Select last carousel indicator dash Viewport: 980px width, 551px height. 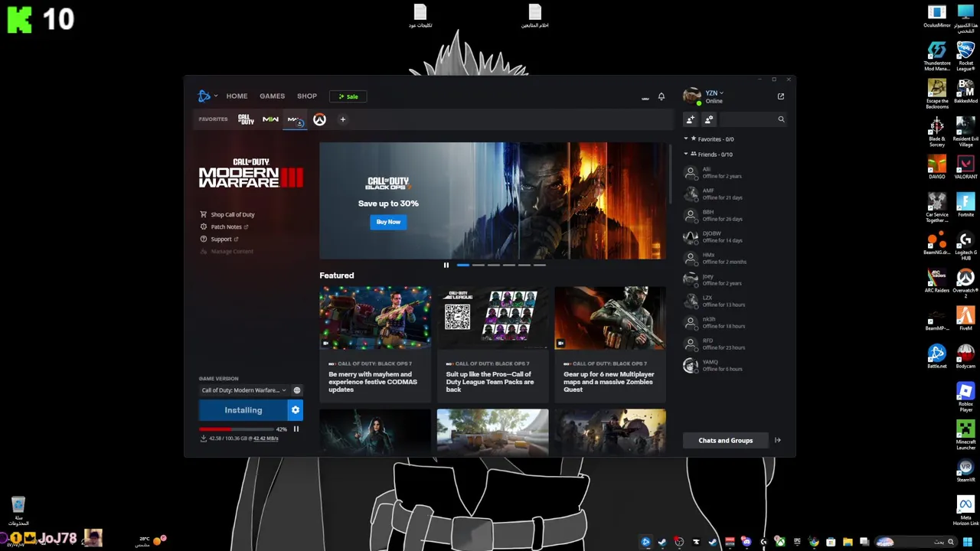click(x=540, y=266)
